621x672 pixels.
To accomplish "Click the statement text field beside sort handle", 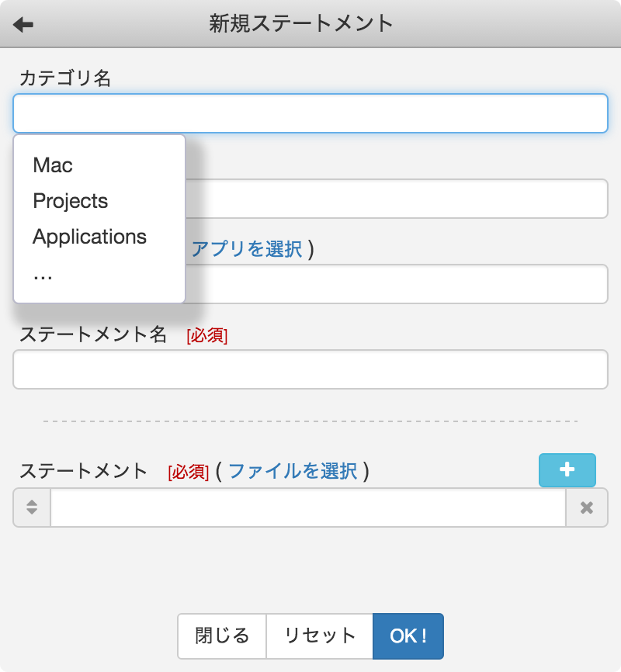I will (x=308, y=507).
